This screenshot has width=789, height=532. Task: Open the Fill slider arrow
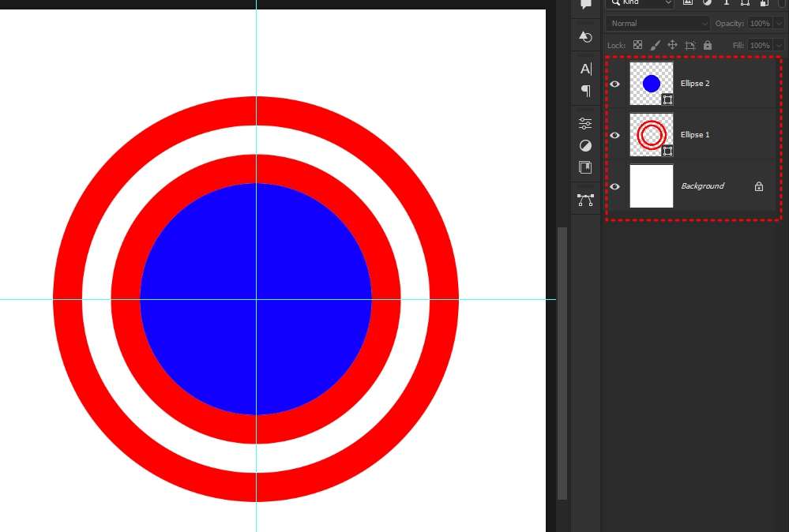coord(779,45)
